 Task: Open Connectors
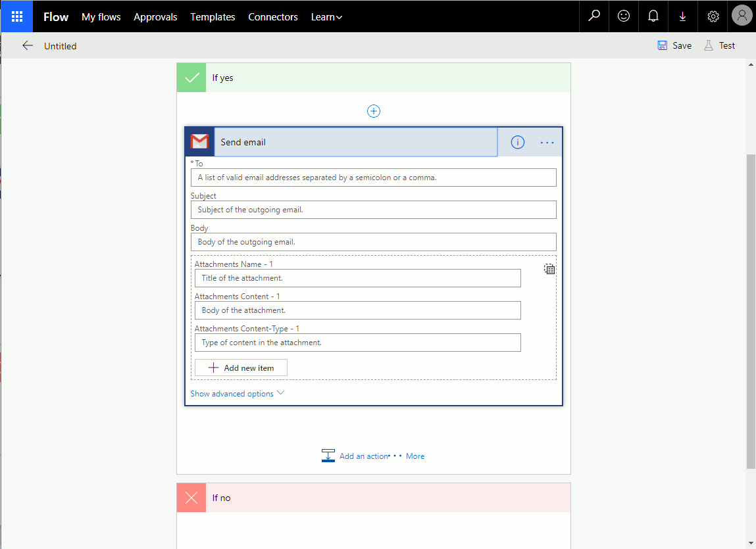click(273, 17)
